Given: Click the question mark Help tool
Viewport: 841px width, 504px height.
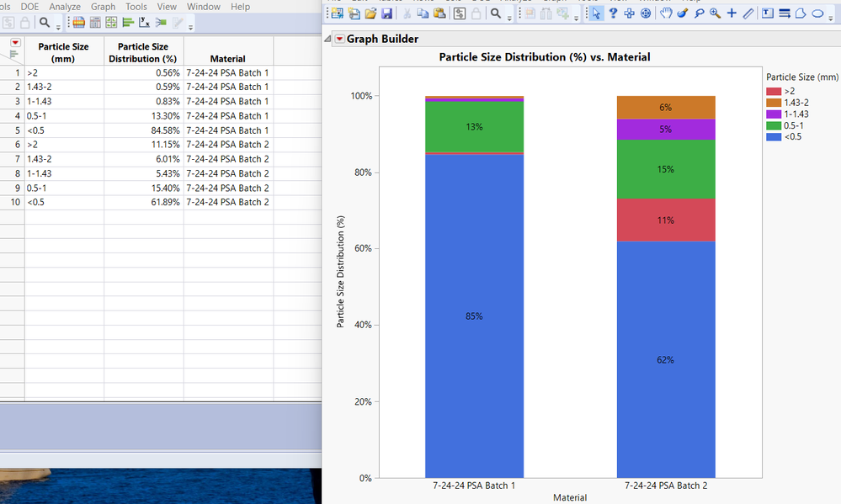Looking at the screenshot, I should pos(613,13).
